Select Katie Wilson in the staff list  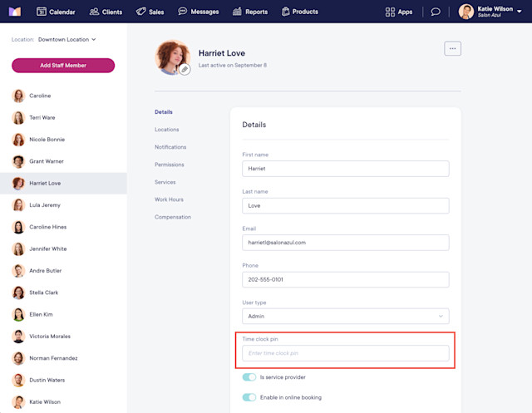point(63,402)
